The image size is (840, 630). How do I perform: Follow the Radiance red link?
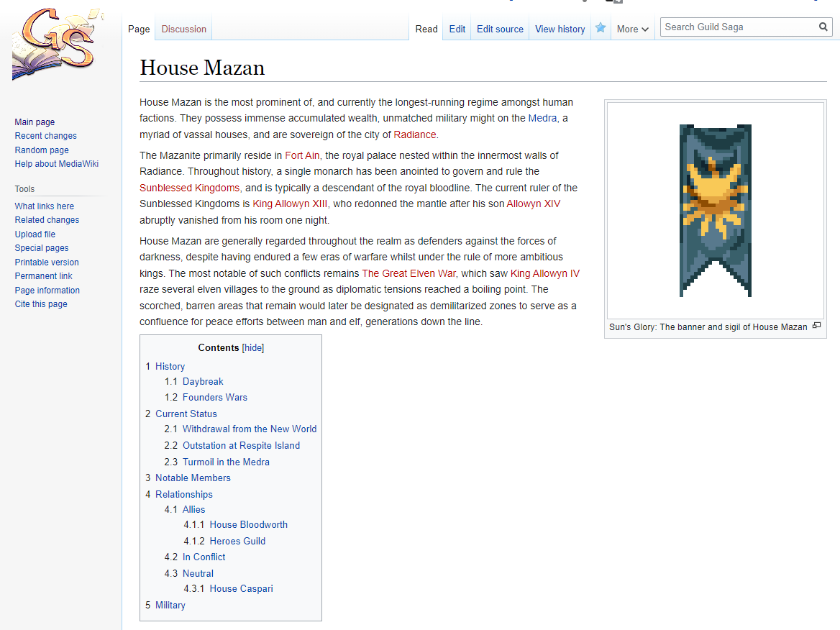click(415, 134)
